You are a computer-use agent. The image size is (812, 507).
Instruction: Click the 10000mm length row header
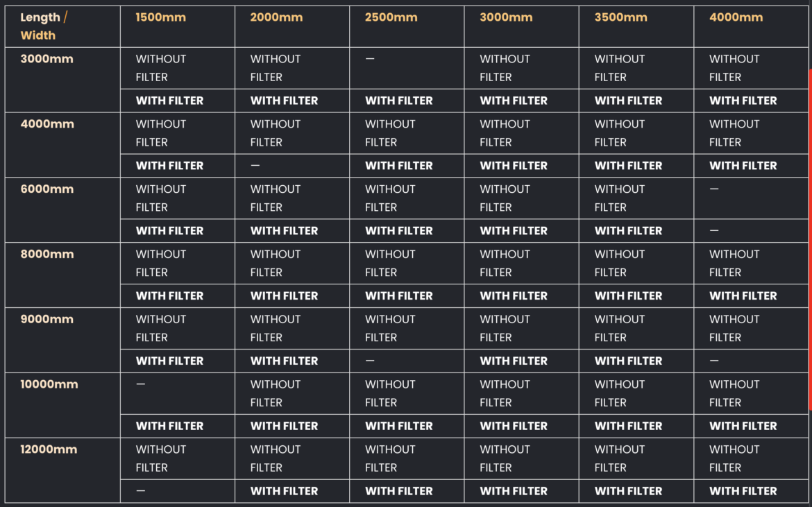tap(49, 384)
